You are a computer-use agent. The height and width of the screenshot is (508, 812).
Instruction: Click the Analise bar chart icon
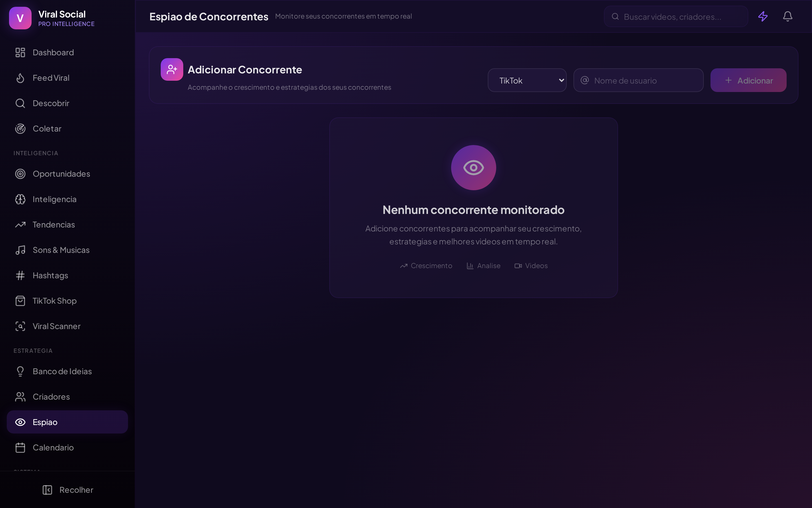click(470, 266)
